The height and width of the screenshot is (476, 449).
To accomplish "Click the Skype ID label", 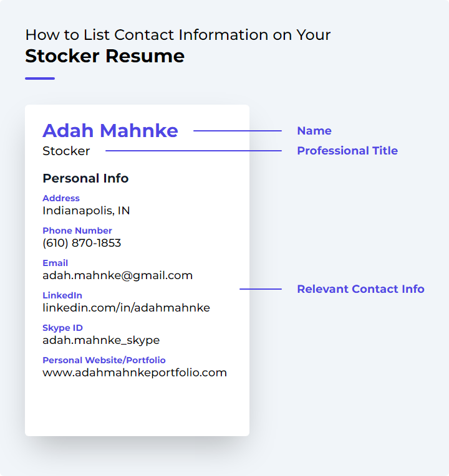I will click(x=62, y=328).
